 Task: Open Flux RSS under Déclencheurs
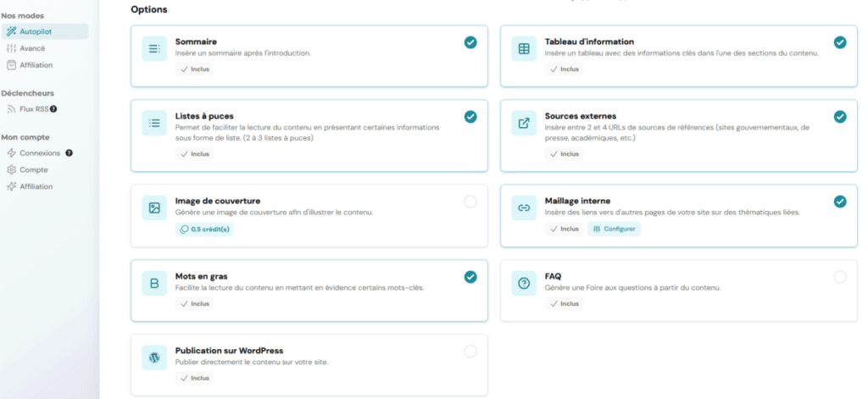click(x=31, y=109)
